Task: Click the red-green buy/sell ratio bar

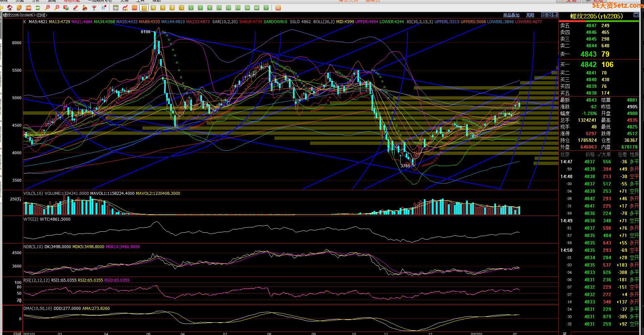Action: pos(599,21)
